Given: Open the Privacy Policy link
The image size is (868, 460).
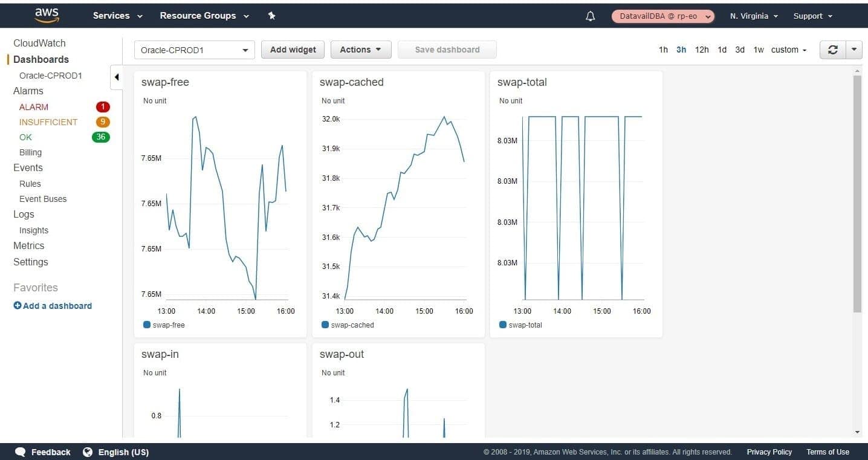Looking at the screenshot, I should click(x=769, y=452).
